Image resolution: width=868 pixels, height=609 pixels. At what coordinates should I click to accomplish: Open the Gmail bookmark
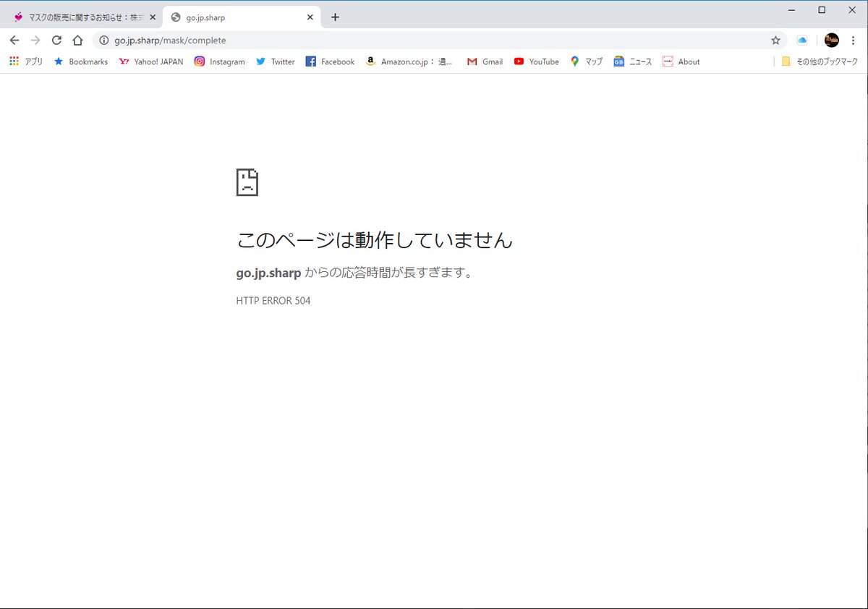coord(485,61)
